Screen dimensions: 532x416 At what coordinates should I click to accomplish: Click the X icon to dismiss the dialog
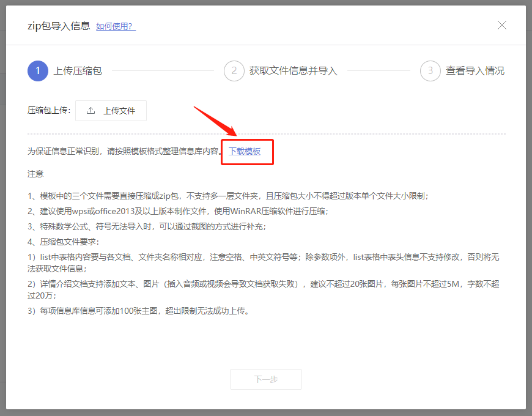(502, 25)
